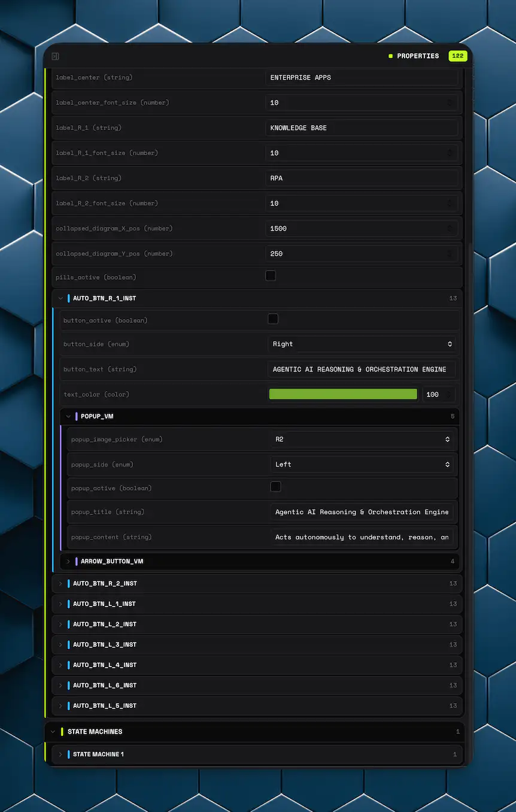Click the green 122 count badge
The height and width of the screenshot is (812, 516).
coord(458,56)
